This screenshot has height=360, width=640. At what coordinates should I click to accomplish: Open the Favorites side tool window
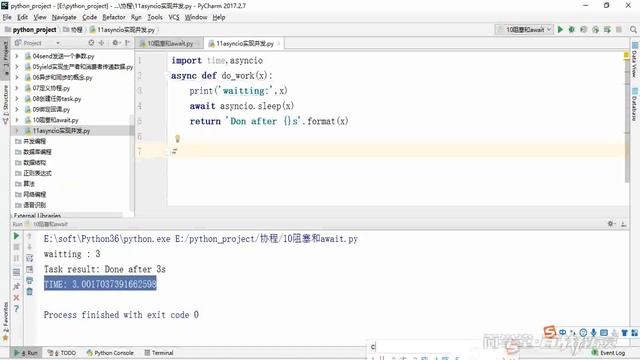click(5, 322)
